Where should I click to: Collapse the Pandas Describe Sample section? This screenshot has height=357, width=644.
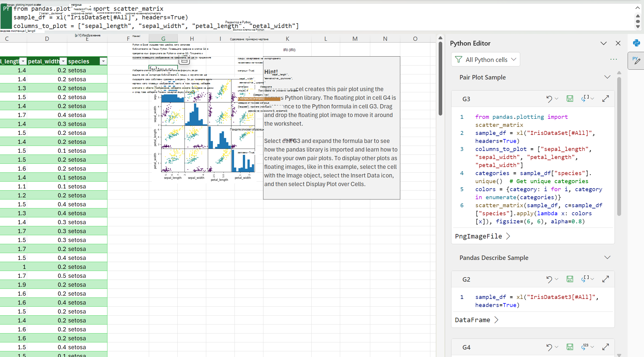[608, 258]
